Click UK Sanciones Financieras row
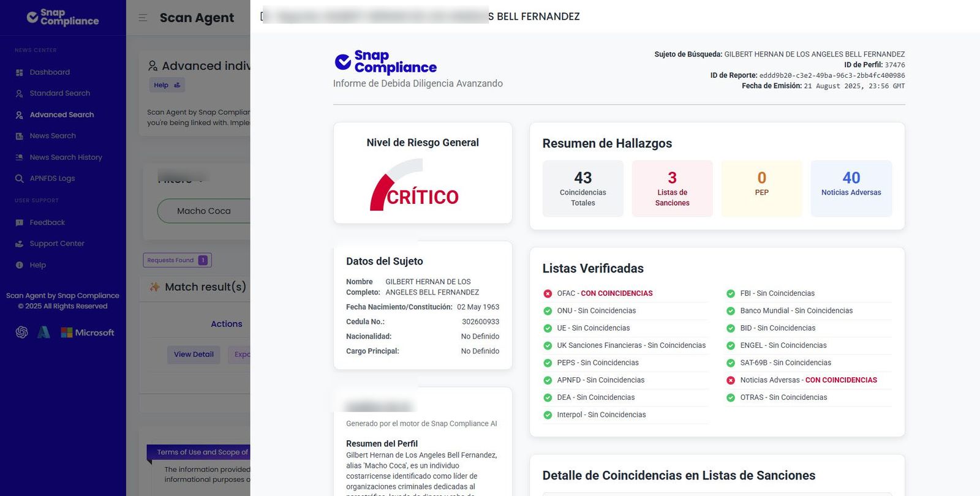Image resolution: width=980 pixels, height=496 pixels. click(625, 345)
